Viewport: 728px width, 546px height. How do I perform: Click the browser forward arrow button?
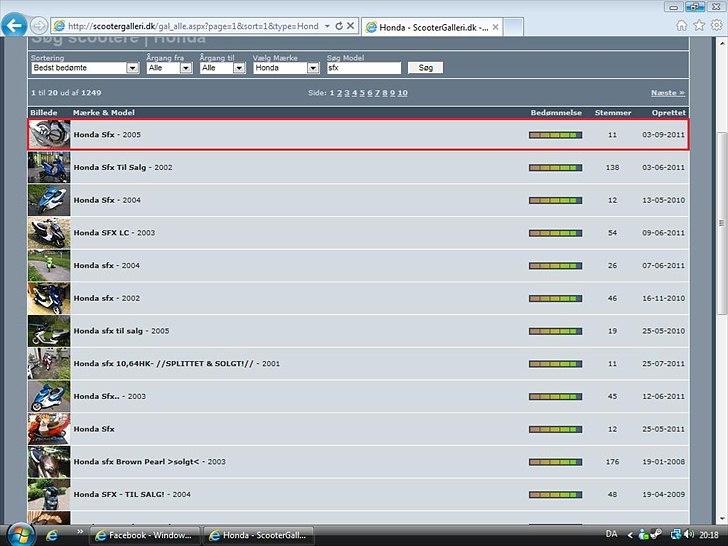39,25
